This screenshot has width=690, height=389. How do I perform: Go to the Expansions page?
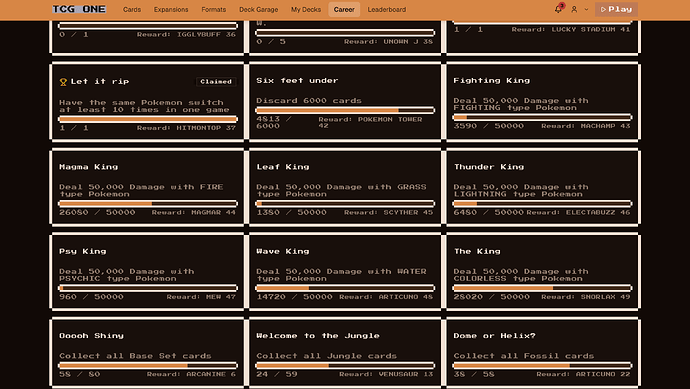coord(171,9)
